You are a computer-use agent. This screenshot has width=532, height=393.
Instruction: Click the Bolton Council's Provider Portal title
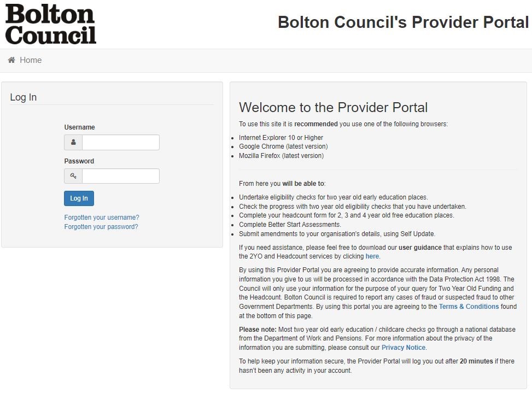pos(404,22)
